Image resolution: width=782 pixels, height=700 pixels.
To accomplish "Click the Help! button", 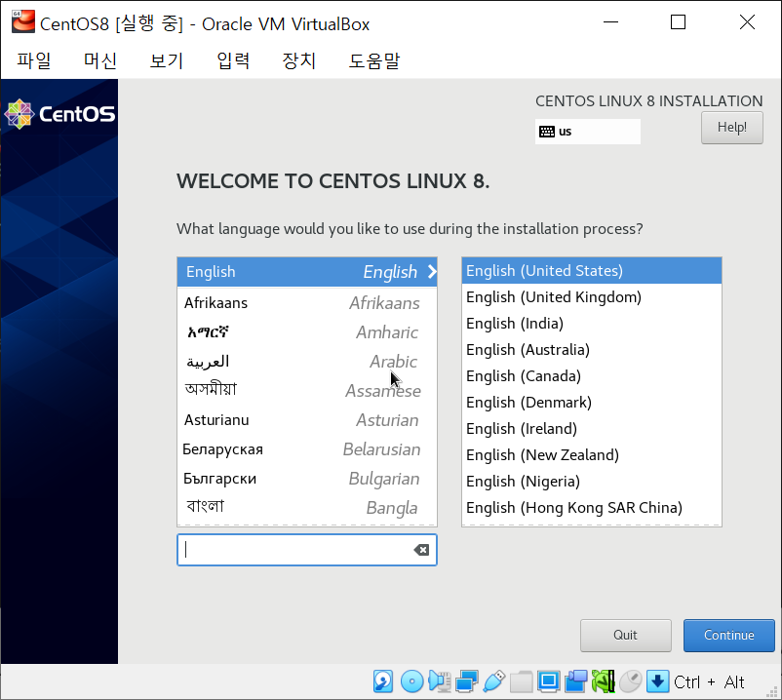I will coord(731,128).
